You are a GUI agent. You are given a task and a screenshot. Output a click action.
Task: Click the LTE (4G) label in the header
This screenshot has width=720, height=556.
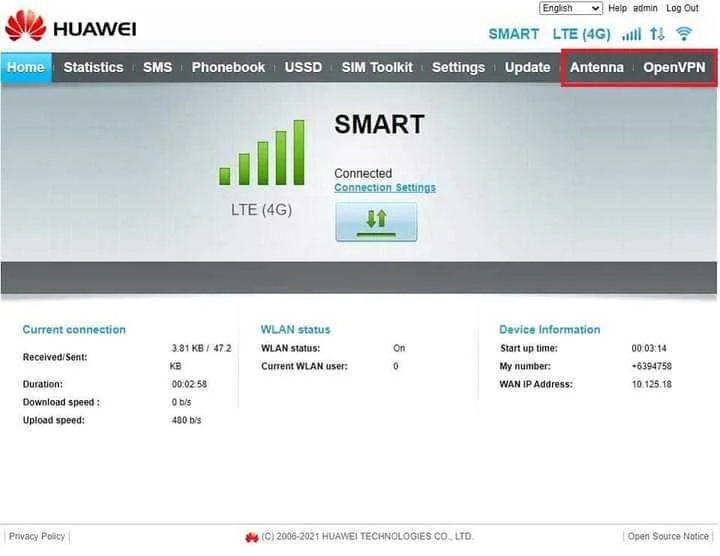click(x=581, y=34)
